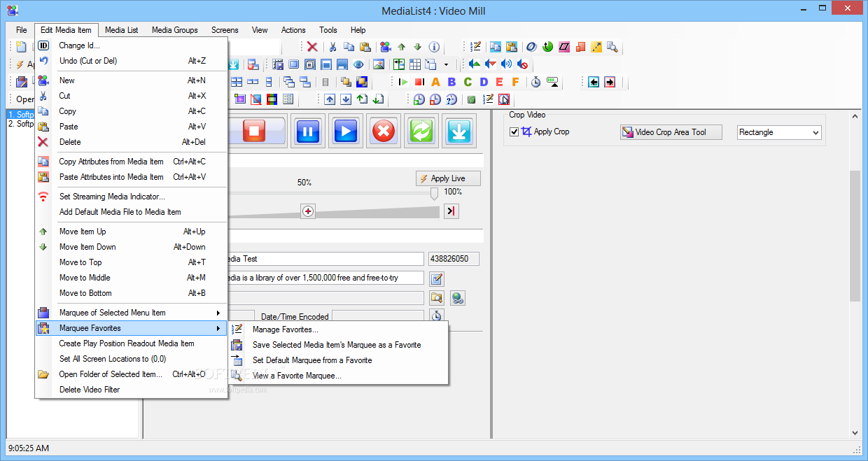The height and width of the screenshot is (461, 868).
Task: Click the blue eye preview toolbar icon
Action: 359,64
